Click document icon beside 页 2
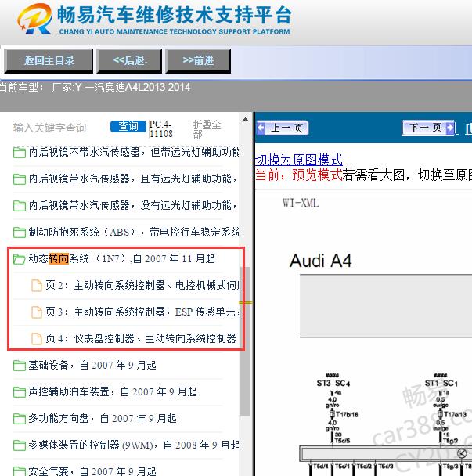Screen dimensions: 472x476 pyautogui.click(x=37, y=286)
